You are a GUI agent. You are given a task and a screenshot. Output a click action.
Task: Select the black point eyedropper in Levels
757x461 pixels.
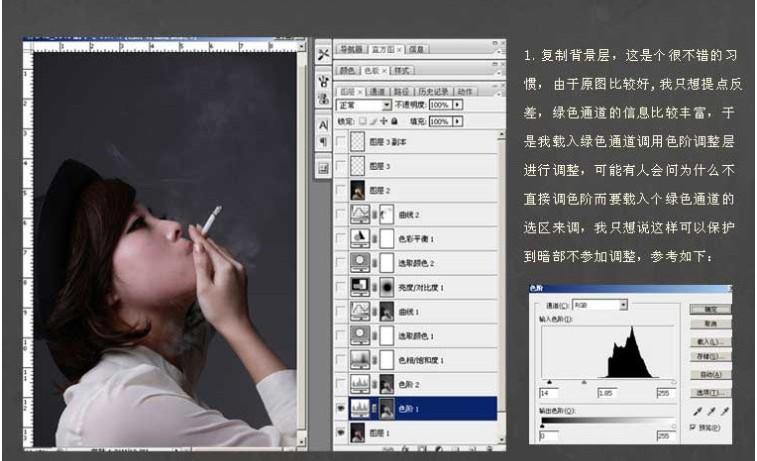[x=698, y=411]
